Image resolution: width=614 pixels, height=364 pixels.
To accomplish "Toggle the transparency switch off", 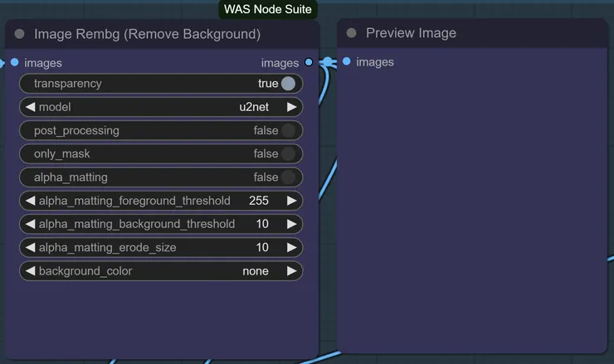I will (x=288, y=84).
